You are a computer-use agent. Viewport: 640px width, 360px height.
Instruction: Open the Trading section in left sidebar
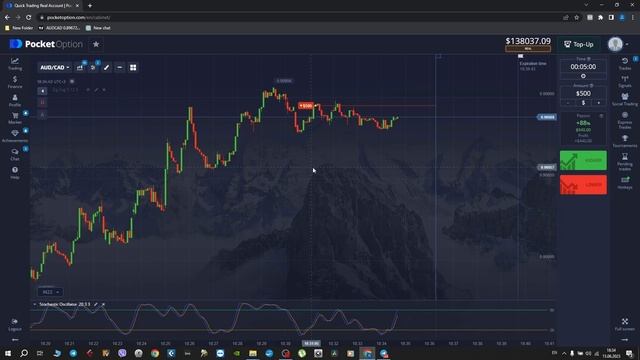(x=15, y=64)
